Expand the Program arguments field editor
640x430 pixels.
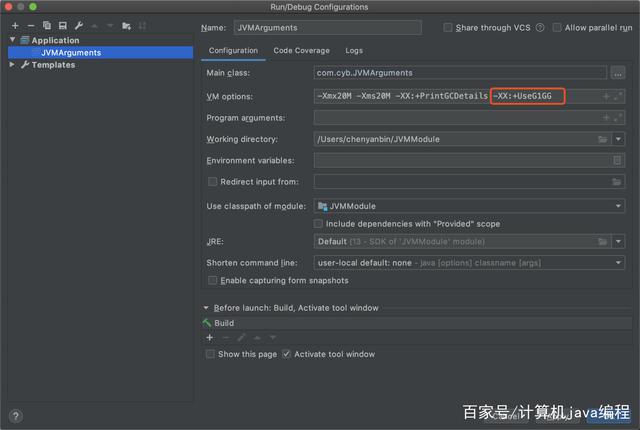(x=618, y=117)
